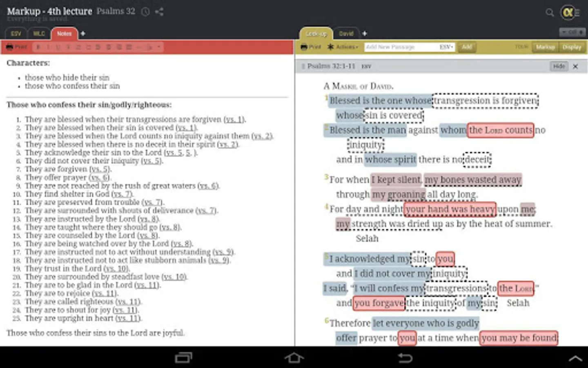The height and width of the screenshot is (368, 588).
Task: Print the Look-up panel
Action: 311,47
